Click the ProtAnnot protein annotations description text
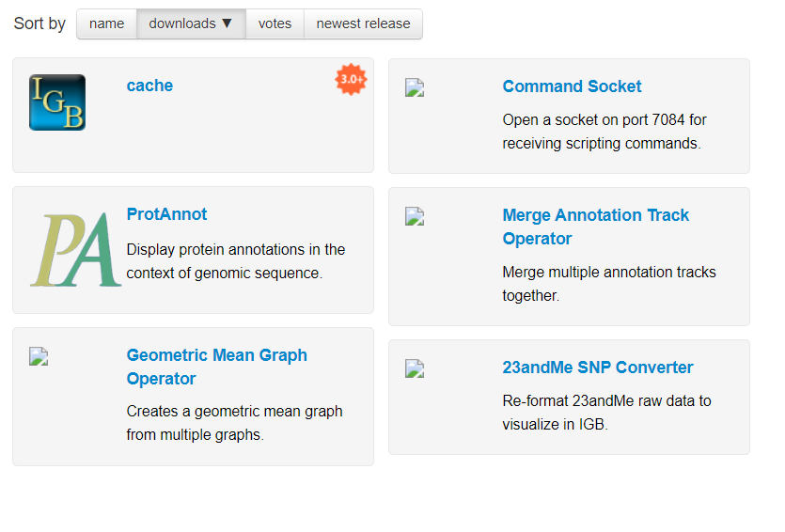The width and height of the screenshot is (785, 532). point(235,261)
